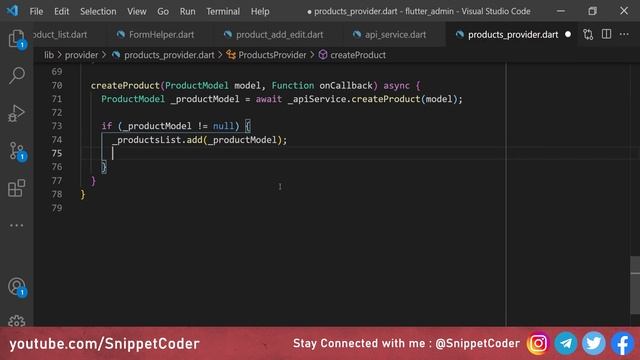The image size is (640, 360).
Task: Open the Source Control view
Action: pyautogui.click(x=16, y=151)
